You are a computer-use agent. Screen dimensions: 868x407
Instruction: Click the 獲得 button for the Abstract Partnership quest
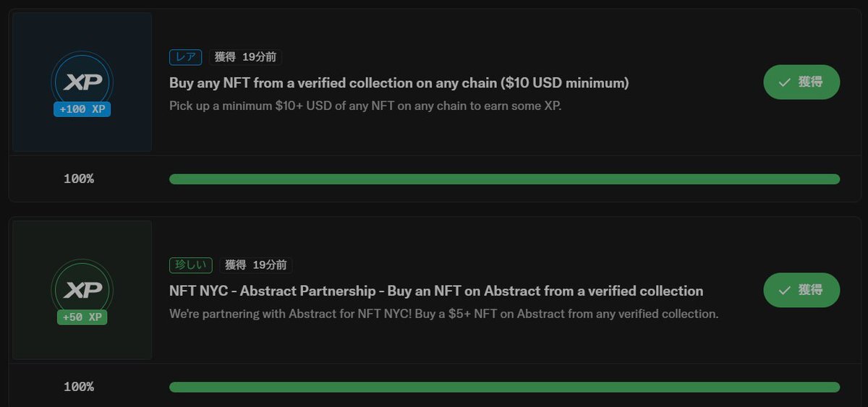click(x=801, y=290)
